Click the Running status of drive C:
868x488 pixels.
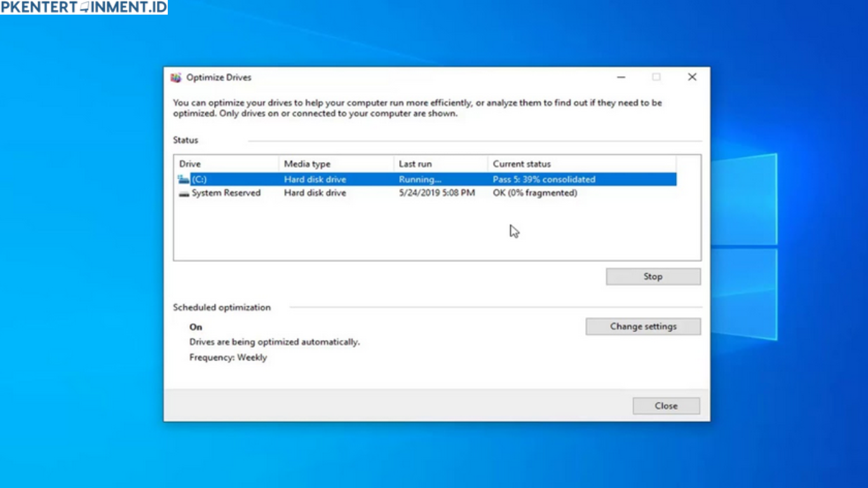coord(419,179)
